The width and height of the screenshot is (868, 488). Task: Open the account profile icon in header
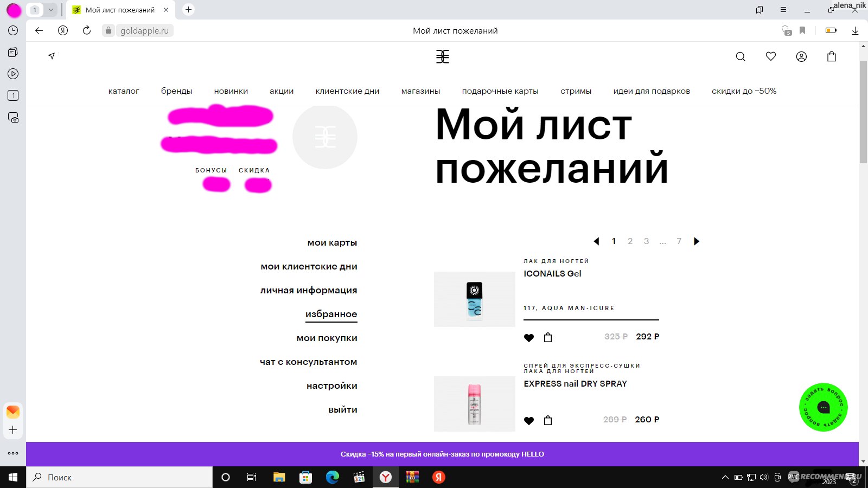pyautogui.click(x=801, y=56)
